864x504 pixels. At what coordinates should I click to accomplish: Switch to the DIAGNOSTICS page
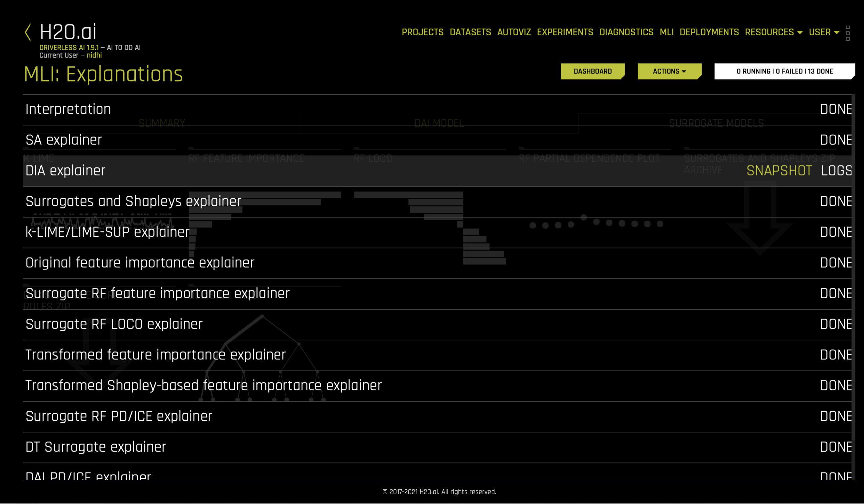point(626,32)
